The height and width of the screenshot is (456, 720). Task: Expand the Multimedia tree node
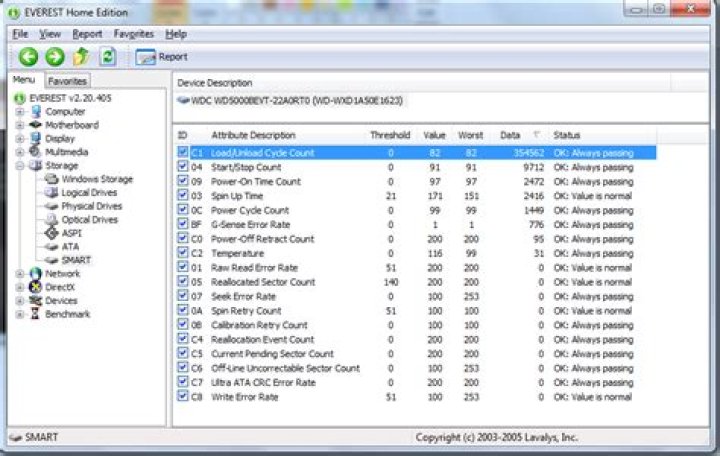coord(20,152)
